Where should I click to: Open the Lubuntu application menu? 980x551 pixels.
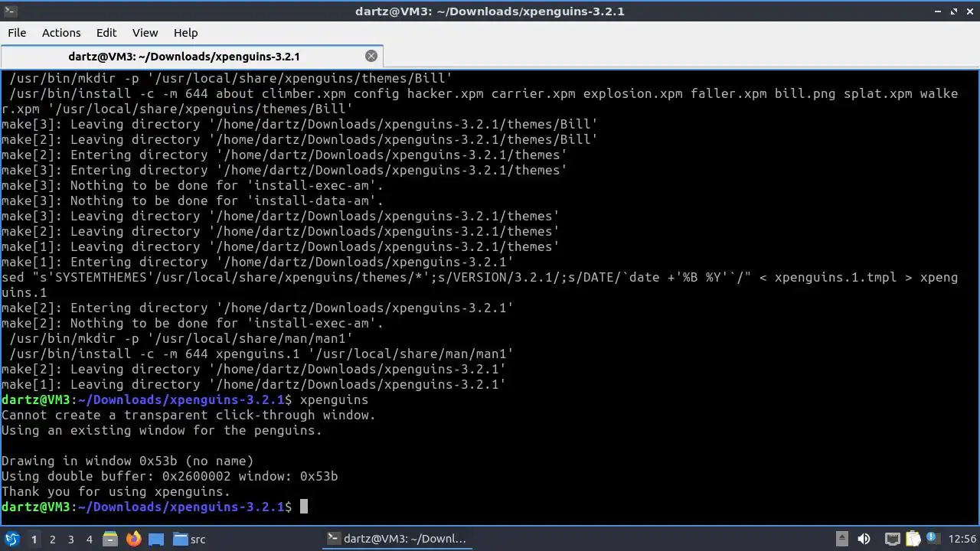click(x=12, y=539)
